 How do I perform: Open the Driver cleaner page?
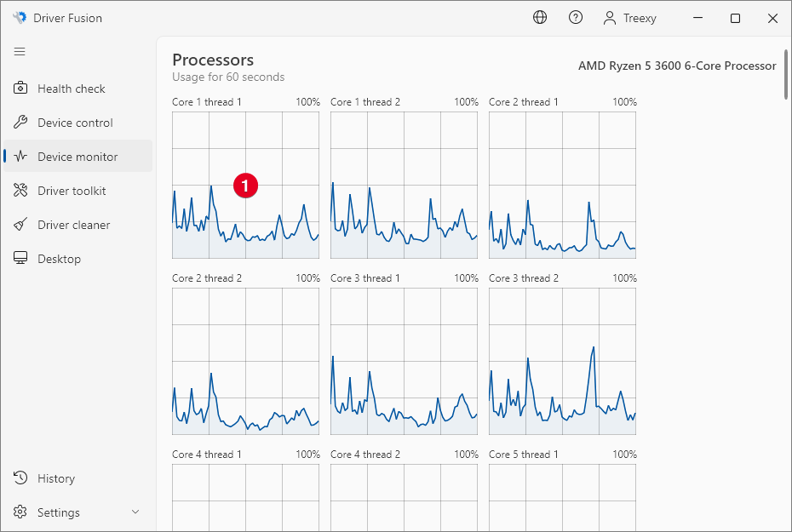click(77, 225)
